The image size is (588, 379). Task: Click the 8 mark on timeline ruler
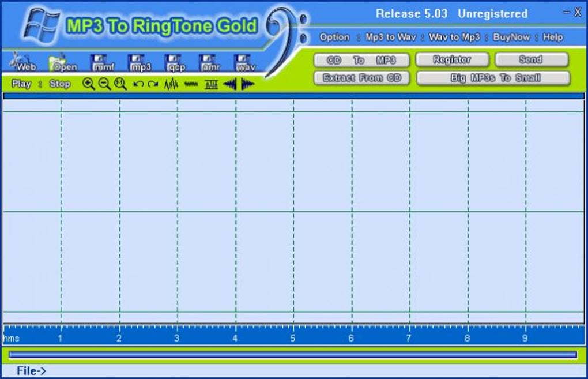coord(467,338)
